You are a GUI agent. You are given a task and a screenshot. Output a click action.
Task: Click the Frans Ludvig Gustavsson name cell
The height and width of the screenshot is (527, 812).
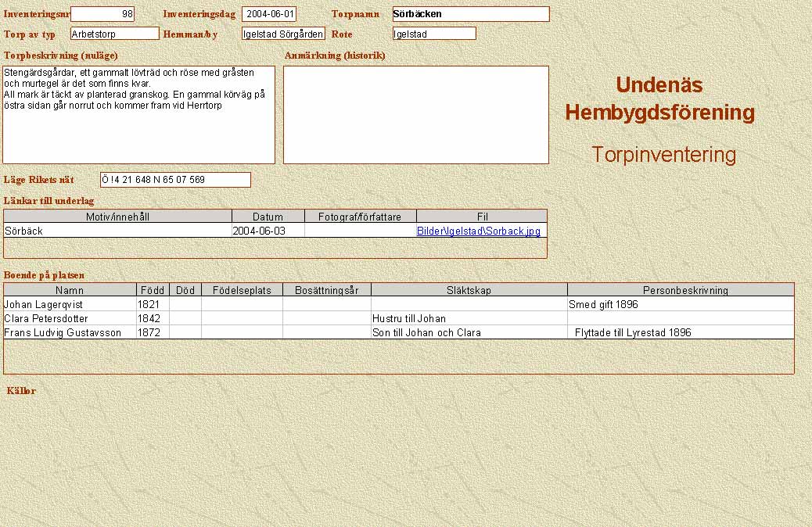point(70,332)
